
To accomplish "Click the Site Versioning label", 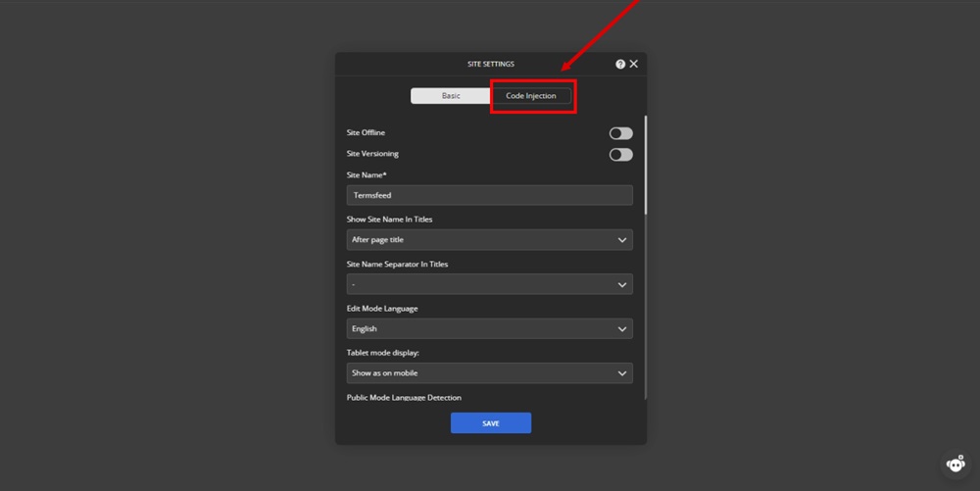I will coord(372,154).
